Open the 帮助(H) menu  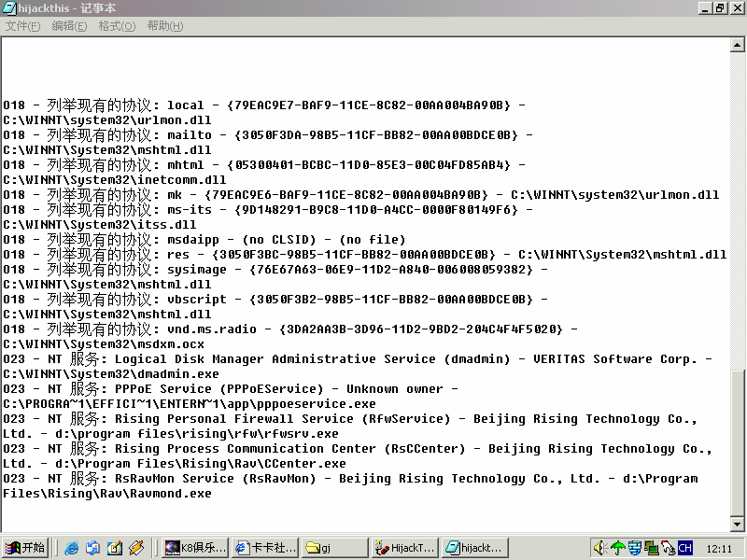click(x=165, y=26)
